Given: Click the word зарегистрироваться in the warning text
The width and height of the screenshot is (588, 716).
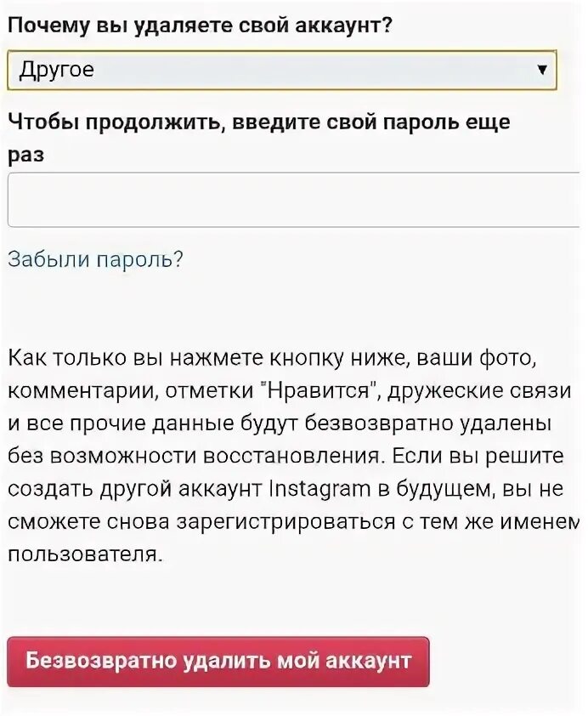Looking at the screenshot, I should click(286, 522).
